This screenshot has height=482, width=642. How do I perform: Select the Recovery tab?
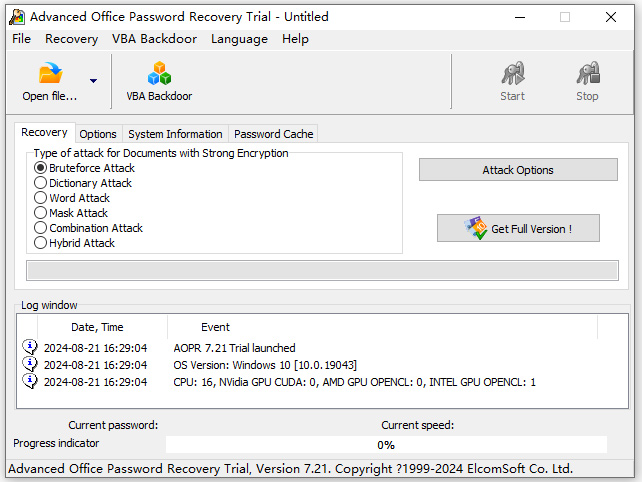pos(44,132)
